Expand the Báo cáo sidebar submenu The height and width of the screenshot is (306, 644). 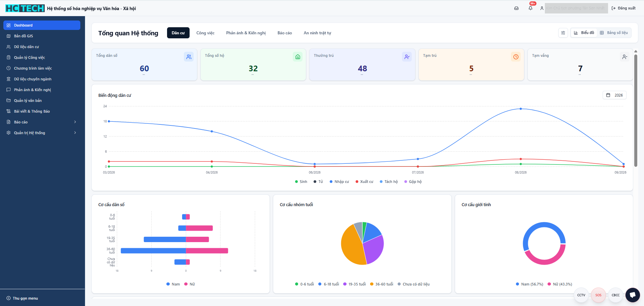tap(42, 122)
